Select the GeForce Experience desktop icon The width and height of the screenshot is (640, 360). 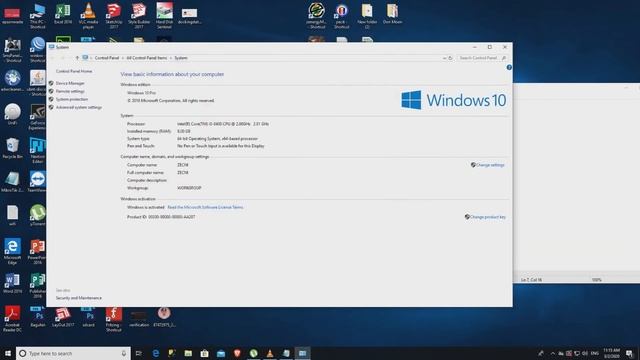pos(37,118)
